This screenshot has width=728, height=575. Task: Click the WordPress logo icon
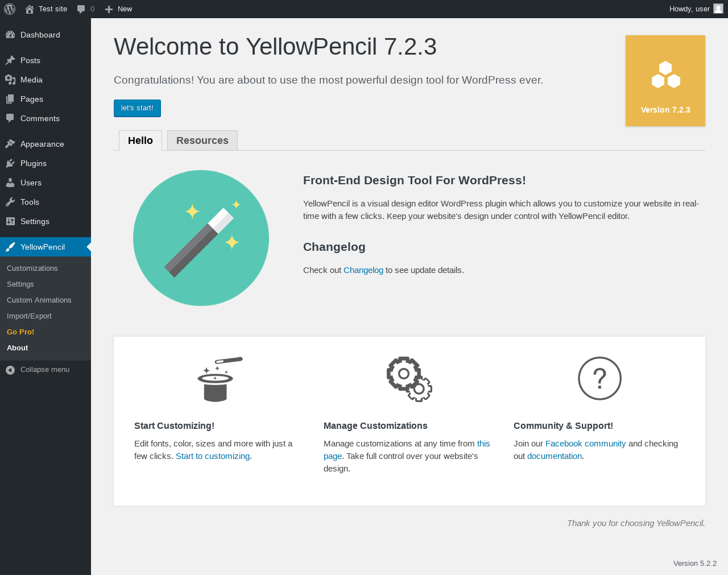tap(10, 9)
